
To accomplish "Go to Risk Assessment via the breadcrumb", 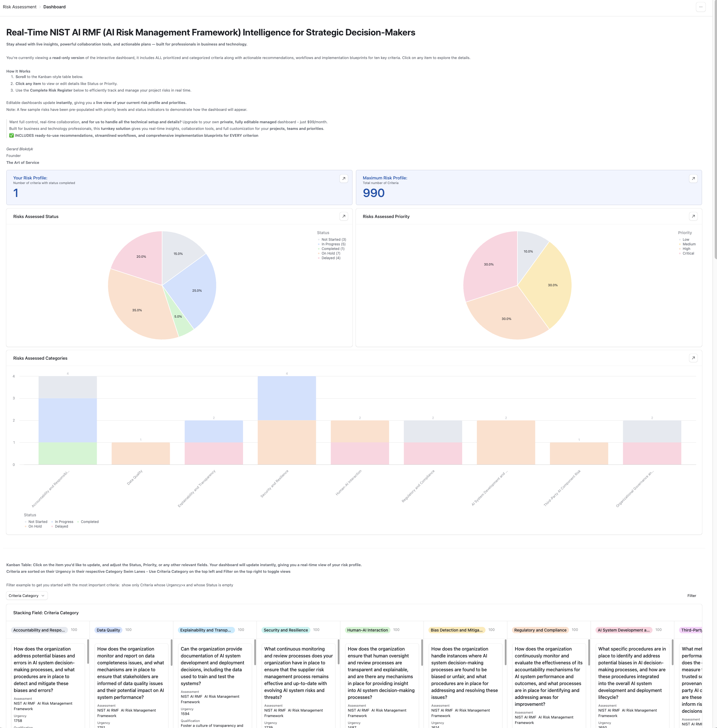I will (20, 7).
